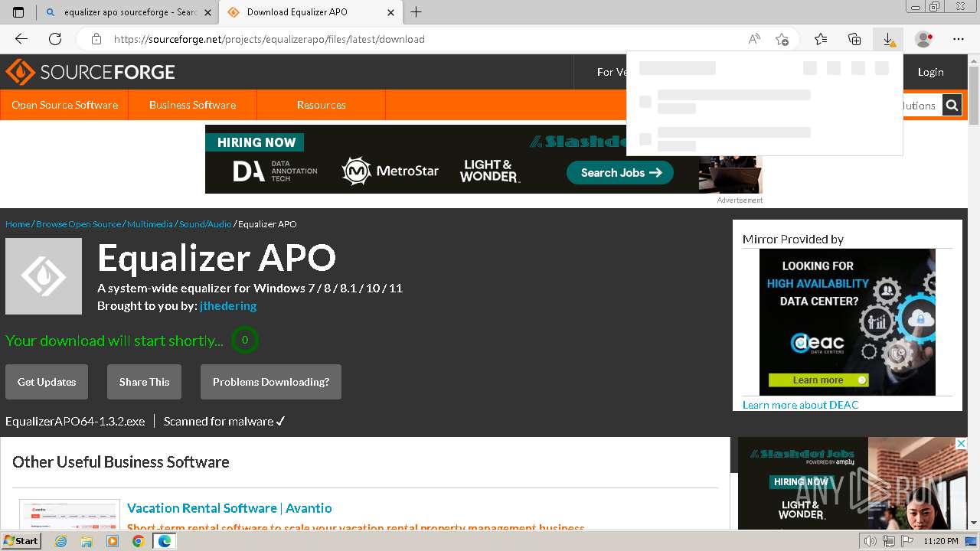Switch to the equalizer apo sourceforge search tab
The image size is (980, 551).
[128, 12]
